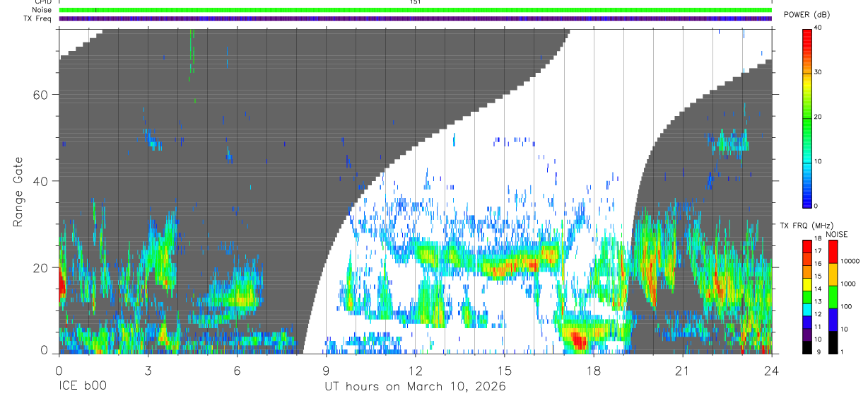This screenshot has width=868, height=401.
Task: Click the "12" hour tick on time axis
Action: tap(416, 371)
